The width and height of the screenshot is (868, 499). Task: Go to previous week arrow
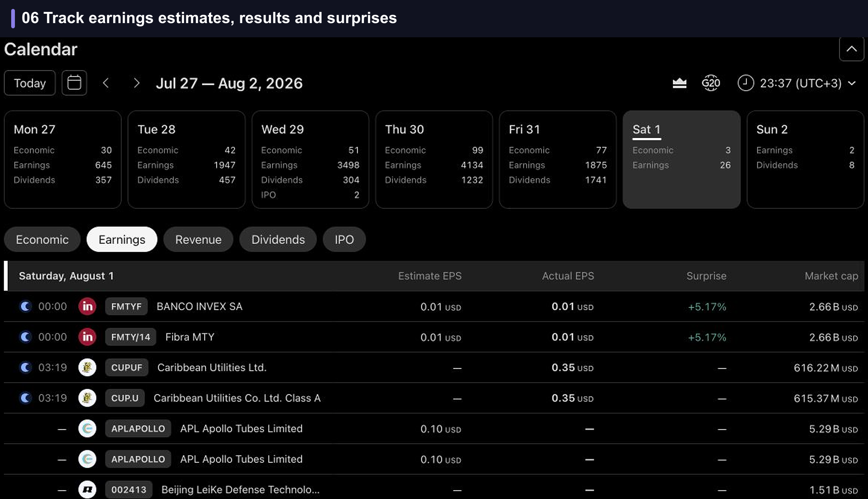point(106,83)
